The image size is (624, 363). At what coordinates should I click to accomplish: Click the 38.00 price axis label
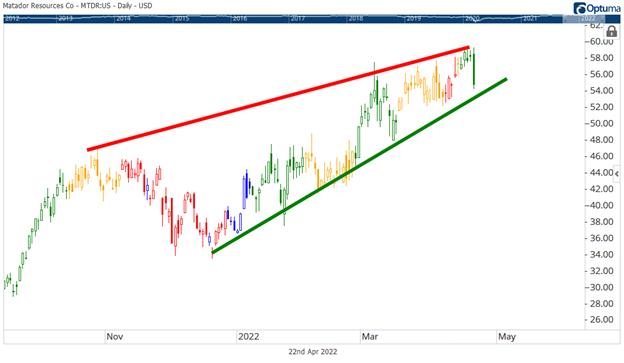[x=601, y=222]
